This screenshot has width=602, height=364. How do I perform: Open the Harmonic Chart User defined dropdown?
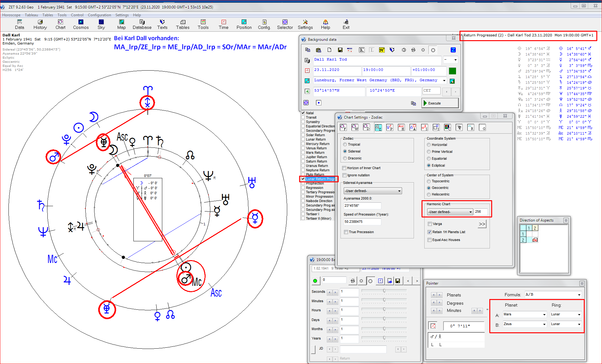click(x=450, y=212)
